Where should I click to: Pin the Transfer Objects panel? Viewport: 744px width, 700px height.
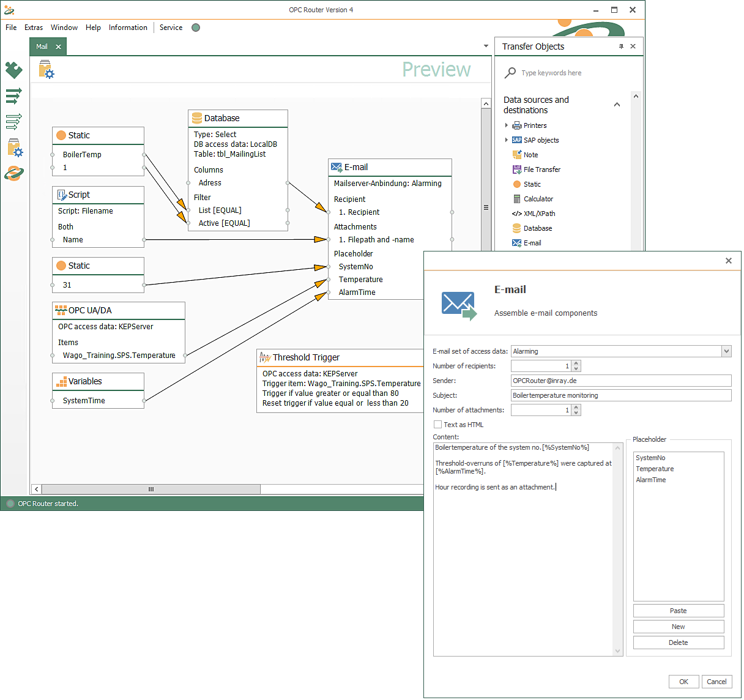pos(621,47)
